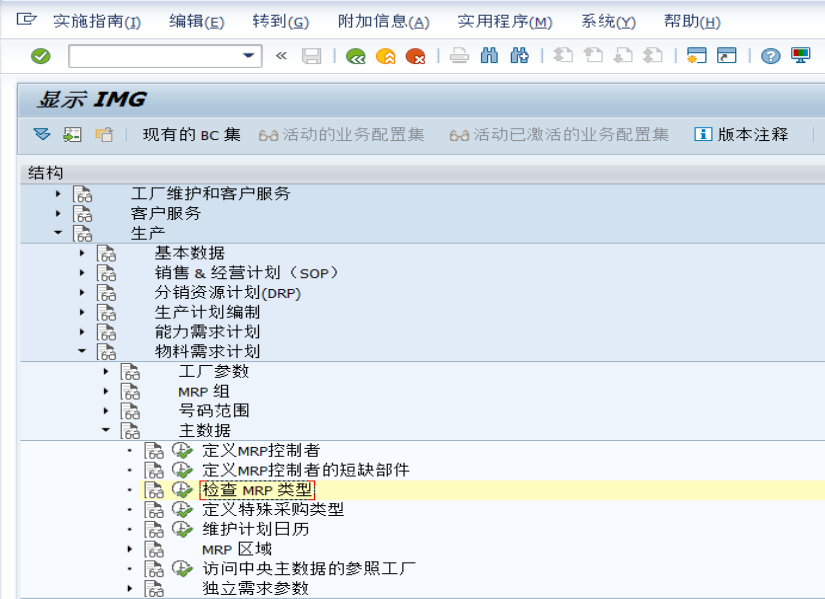Click the red Cancel icon
This screenshot has width=825, height=599.
point(416,56)
